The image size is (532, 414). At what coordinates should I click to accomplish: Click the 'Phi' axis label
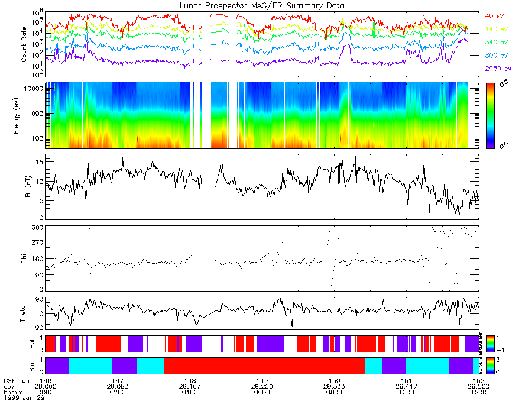(x=24, y=258)
